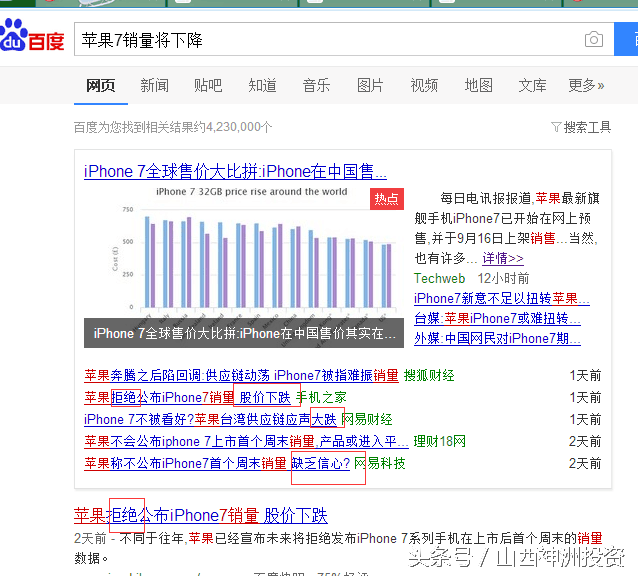The image size is (638, 576).
Task: Go to the 地图 tab
Action: (478, 85)
